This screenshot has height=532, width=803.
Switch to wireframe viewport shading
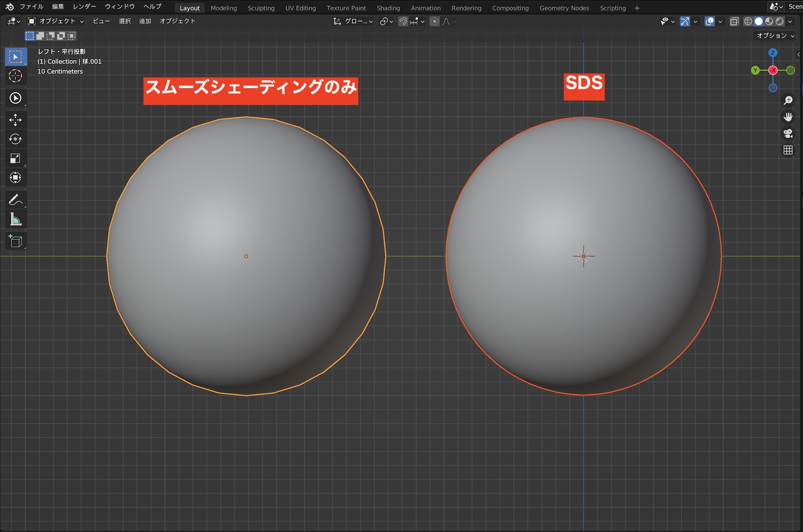748,21
